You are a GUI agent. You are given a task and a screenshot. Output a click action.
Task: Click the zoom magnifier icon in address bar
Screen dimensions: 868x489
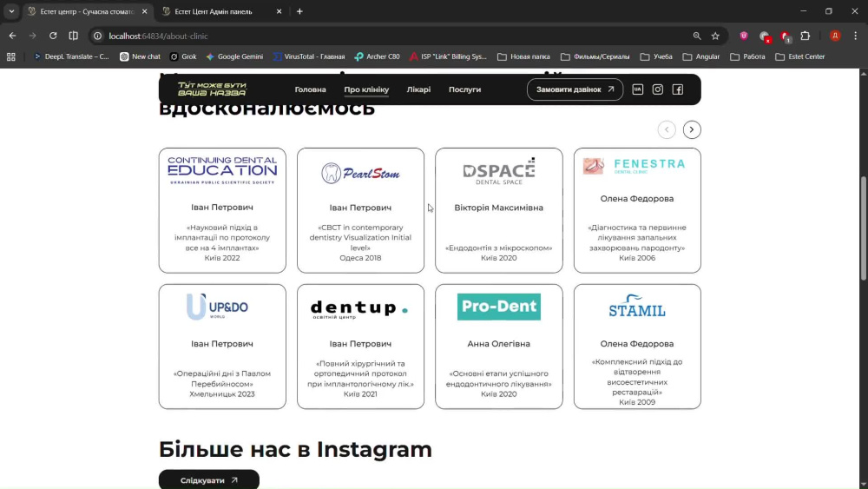[x=697, y=36]
